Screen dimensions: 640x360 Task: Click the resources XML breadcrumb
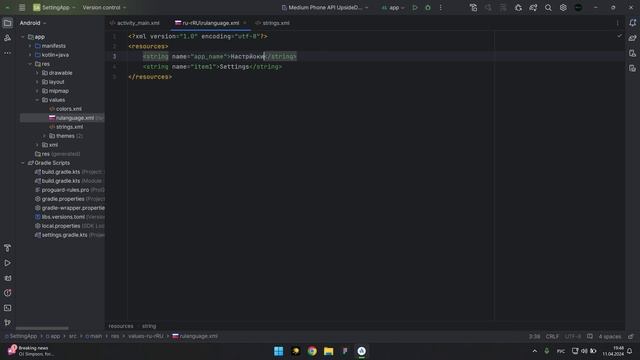[x=121, y=326]
